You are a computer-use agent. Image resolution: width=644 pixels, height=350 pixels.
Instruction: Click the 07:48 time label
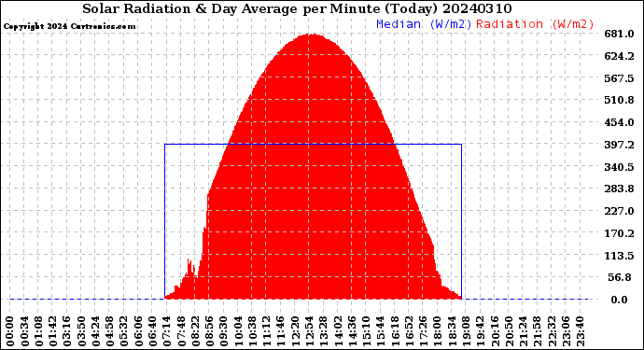181,331
